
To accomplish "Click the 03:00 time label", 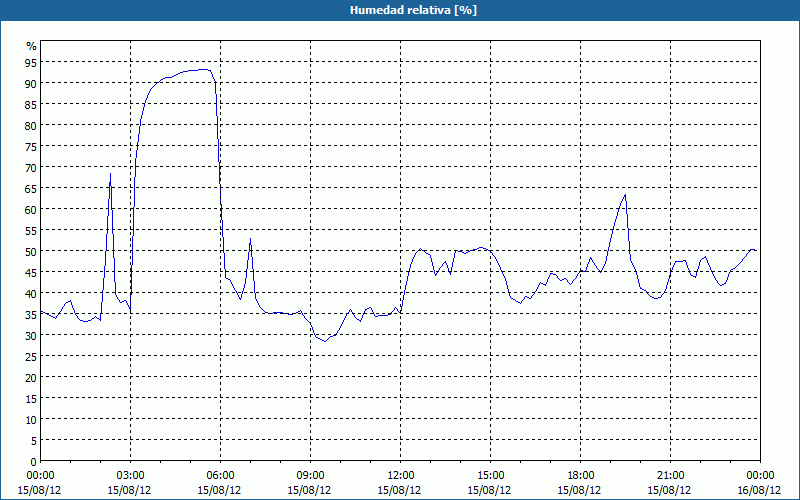I will pyautogui.click(x=130, y=476).
